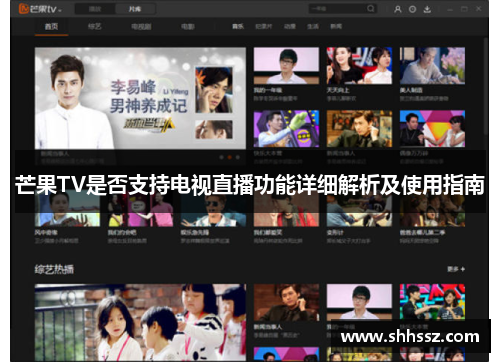Open the 电视剧 TV drama category
This screenshot has height=362, width=500.
pos(141,26)
